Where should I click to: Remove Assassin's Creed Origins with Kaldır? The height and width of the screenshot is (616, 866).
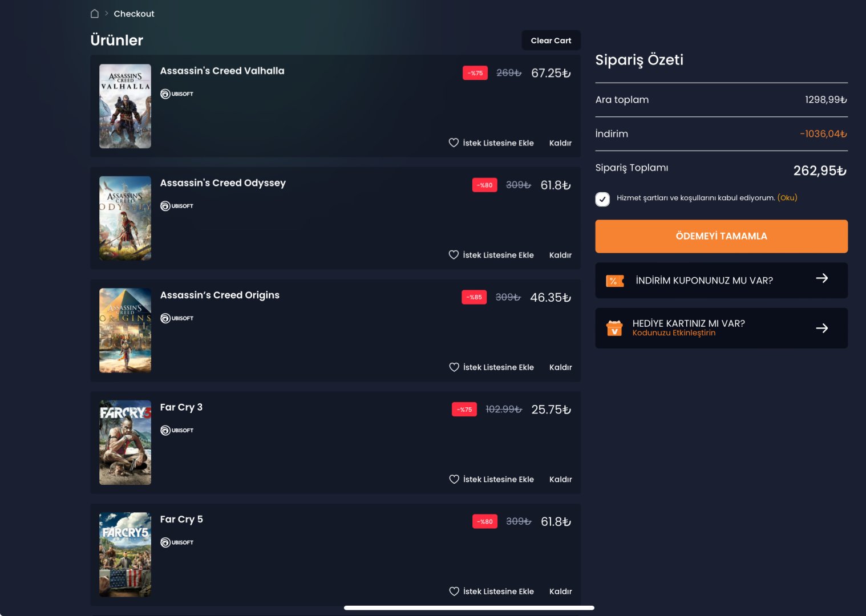tap(560, 367)
